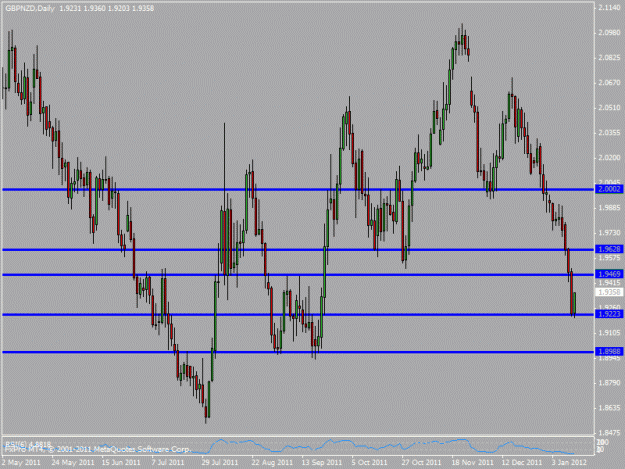Image resolution: width=625 pixels, height=469 pixels.
Task: Click the 27 Oct 2011 date label
Action: pyautogui.click(x=421, y=463)
